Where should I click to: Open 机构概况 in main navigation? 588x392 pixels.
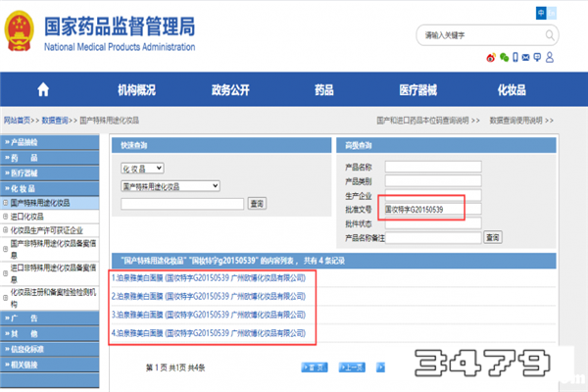pyautogui.click(x=136, y=90)
